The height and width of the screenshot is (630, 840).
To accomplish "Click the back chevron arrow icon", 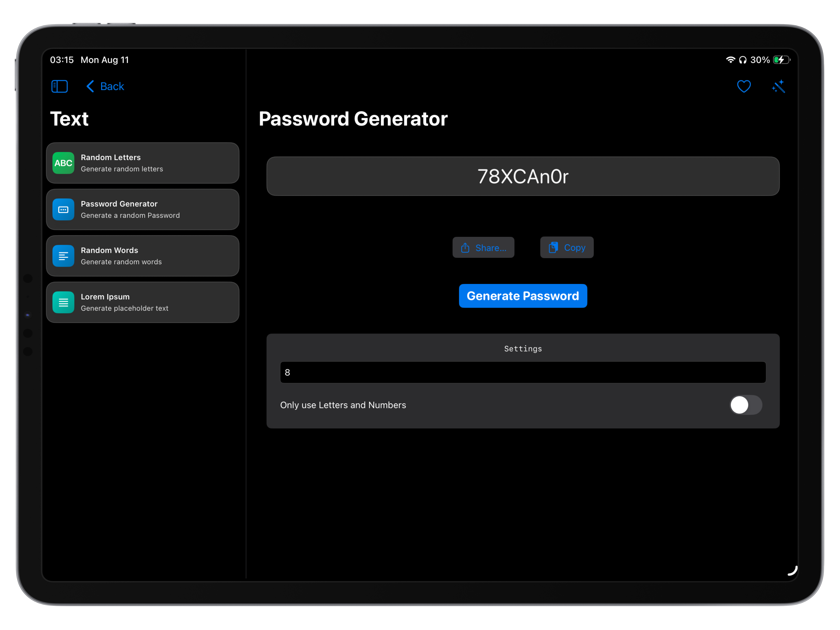I will click(90, 86).
